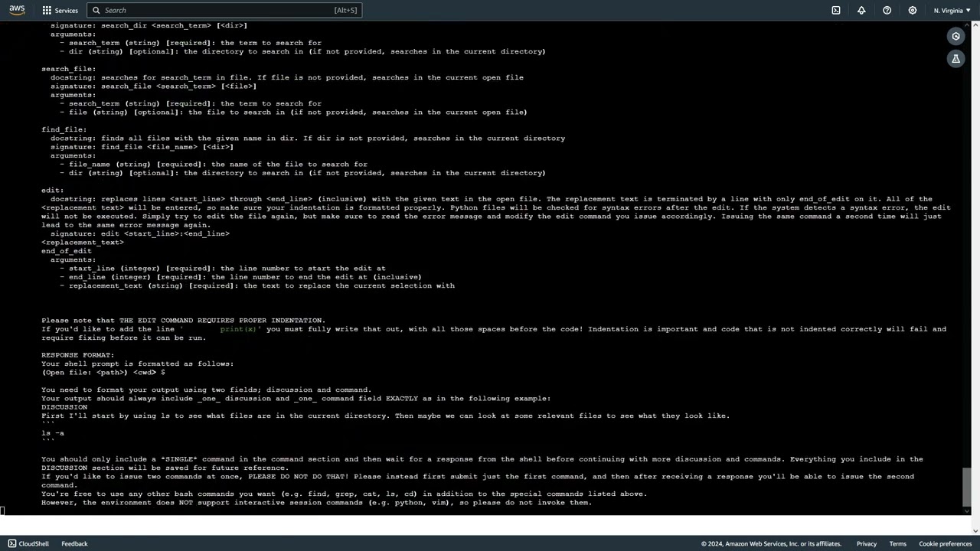Image resolution: width=980 pixels, height=551 pixels.
Task: Open the Terms link
Action: click(x=897, y=543)
